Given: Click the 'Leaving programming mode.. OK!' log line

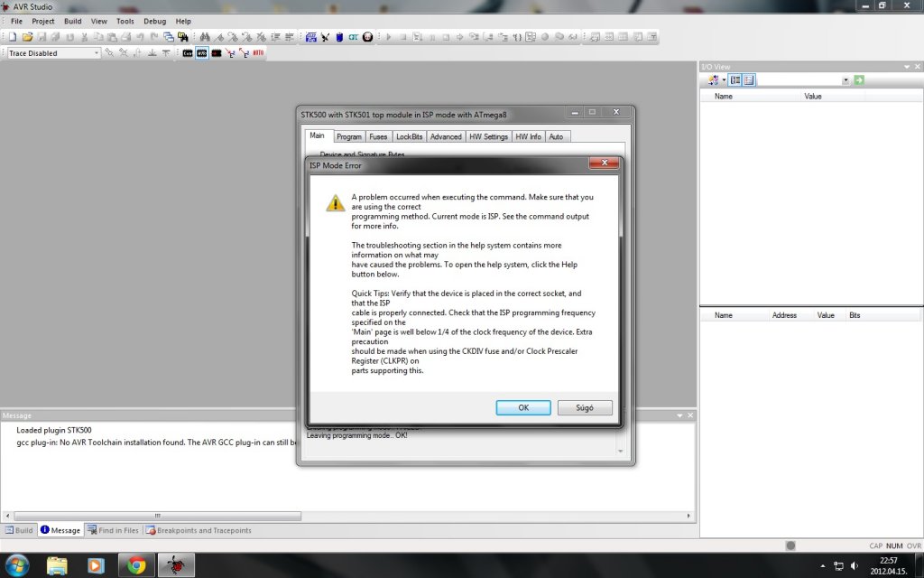Looking at the screenshot, I should pos(356,435).
